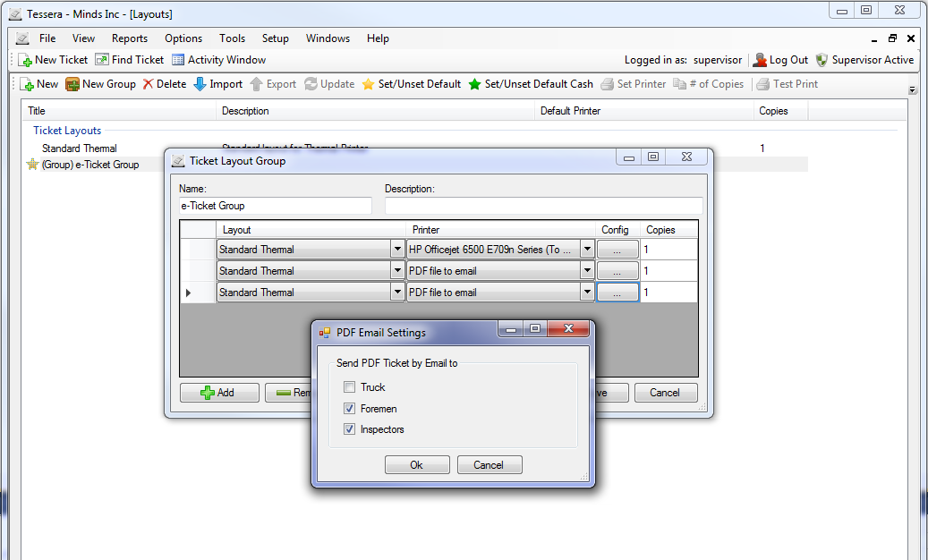Open the second row's Layout dropdown
This screenshot has height=560, width=928.
pyautogui.click(x=398, y=271)
